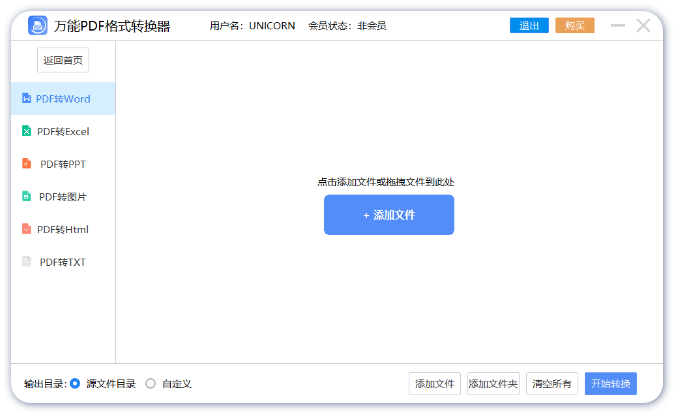Click 返回首页 button
Screen dimensions: 676x416
click(x=63, y=61)
